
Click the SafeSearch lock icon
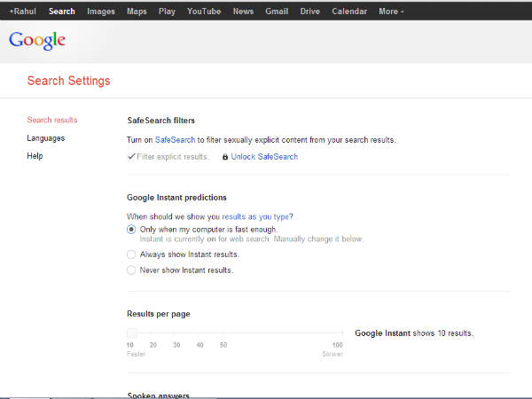click(225, 157)
